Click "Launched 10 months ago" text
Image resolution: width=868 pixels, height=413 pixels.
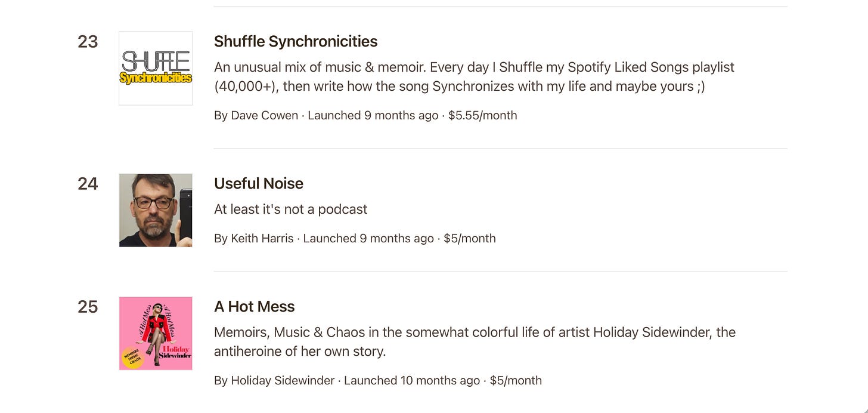coord(412,380)
